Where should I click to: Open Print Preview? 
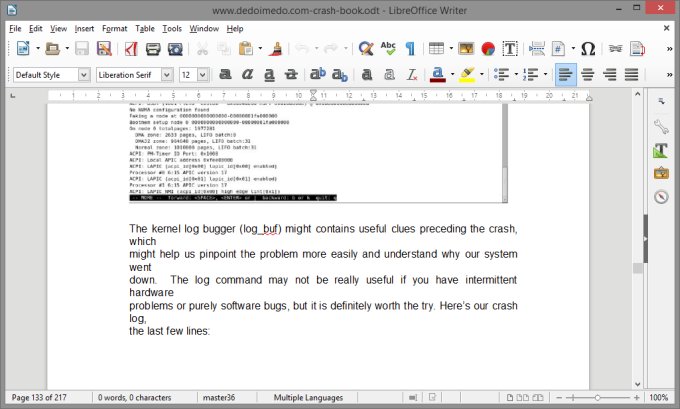[175, 49]
